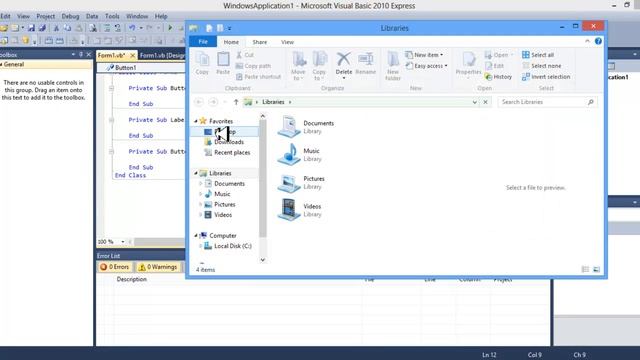Click Description column header in Error List
The width and height of the screenshot is (640, 360).
[131, 279]
